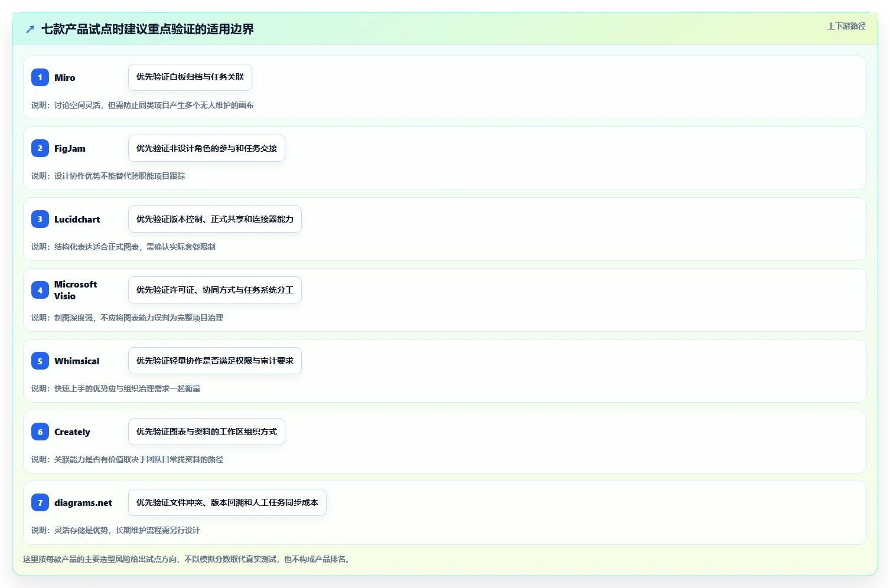Click the note 制图深度强，不应将图表能力误判为完整项目治理
Viewport: 890px width, 588px height.
click(x=139, y=318)
